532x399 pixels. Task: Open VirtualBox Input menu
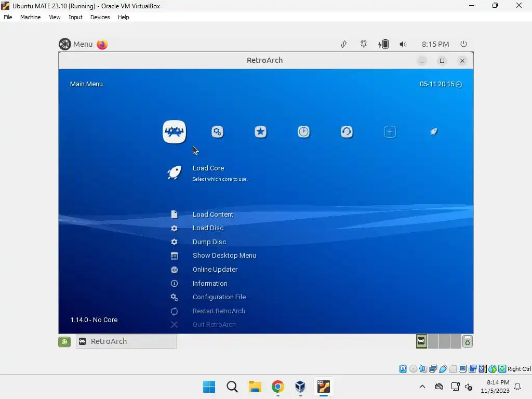click(75, 17)
